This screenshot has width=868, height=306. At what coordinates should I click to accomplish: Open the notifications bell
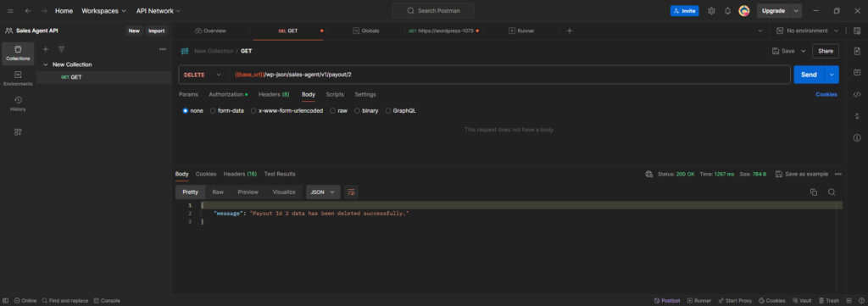pyautogui.click(x=727, y=10)
